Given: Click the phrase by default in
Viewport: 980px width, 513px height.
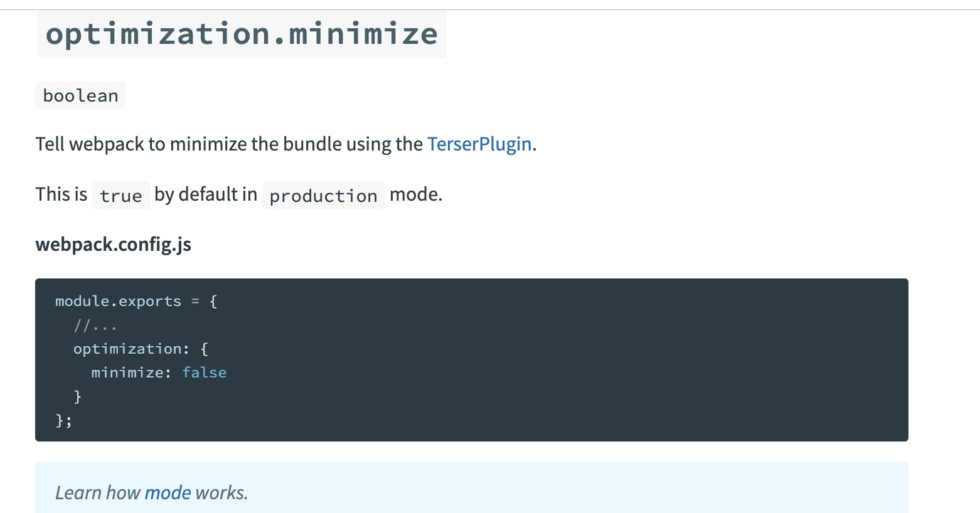Looking at the screenshot, I should click(x=206, y=194).
